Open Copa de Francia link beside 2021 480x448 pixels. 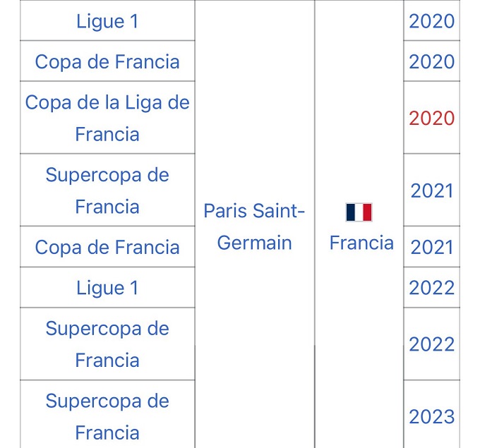107,247
